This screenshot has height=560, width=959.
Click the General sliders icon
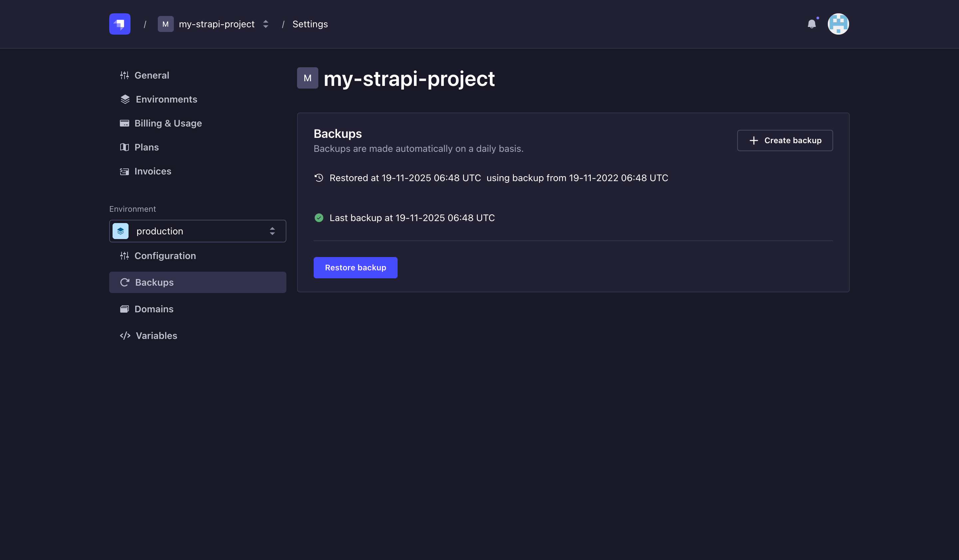coord(124,75)
